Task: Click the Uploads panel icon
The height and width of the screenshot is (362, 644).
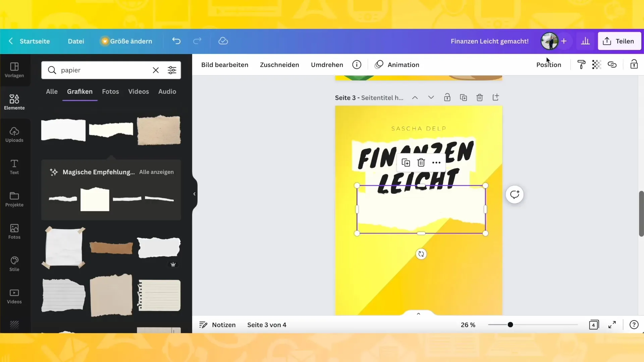Action: (x=14, y=135)
